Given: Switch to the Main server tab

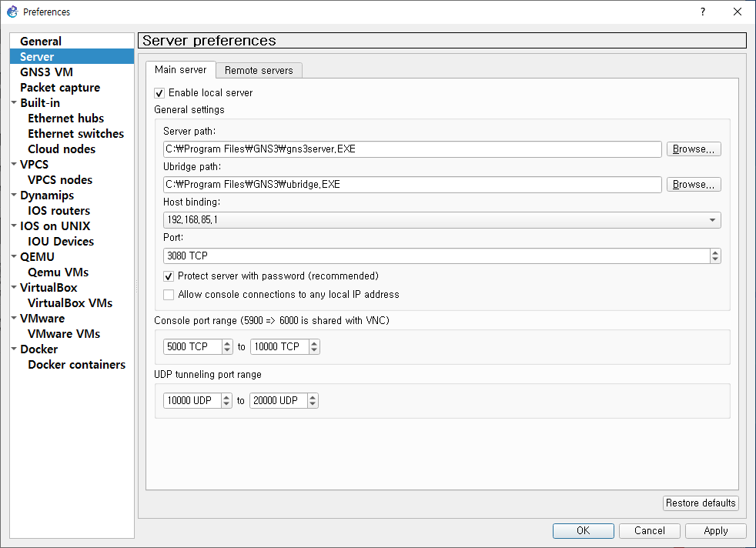Looking at the screenshot, I should point(180,70).
